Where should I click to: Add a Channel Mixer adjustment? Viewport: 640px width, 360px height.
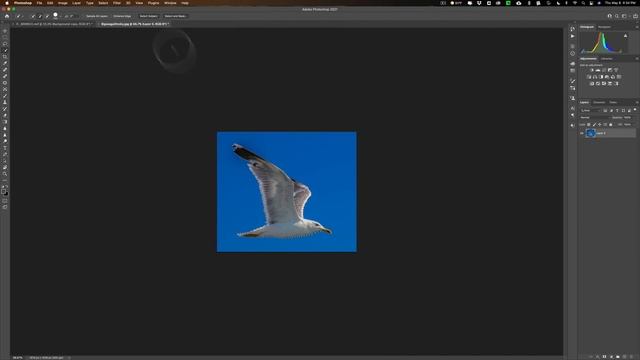click(613, 77)
